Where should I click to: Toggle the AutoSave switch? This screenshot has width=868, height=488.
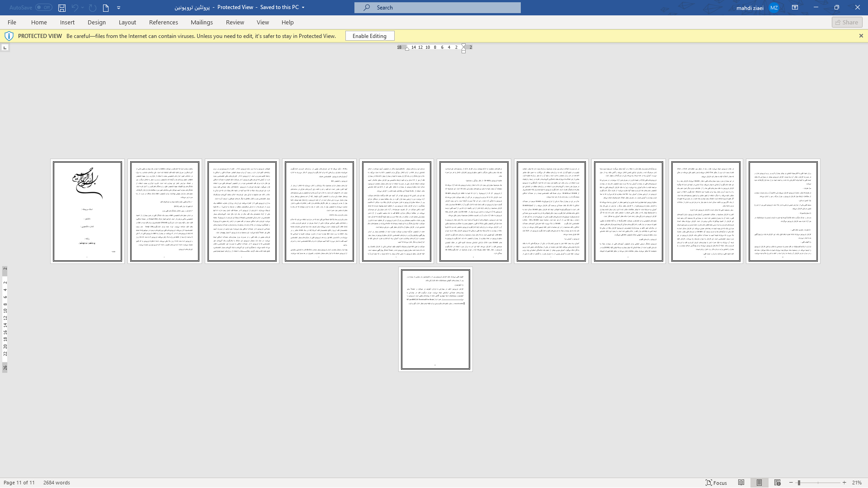tap(44, 8)
